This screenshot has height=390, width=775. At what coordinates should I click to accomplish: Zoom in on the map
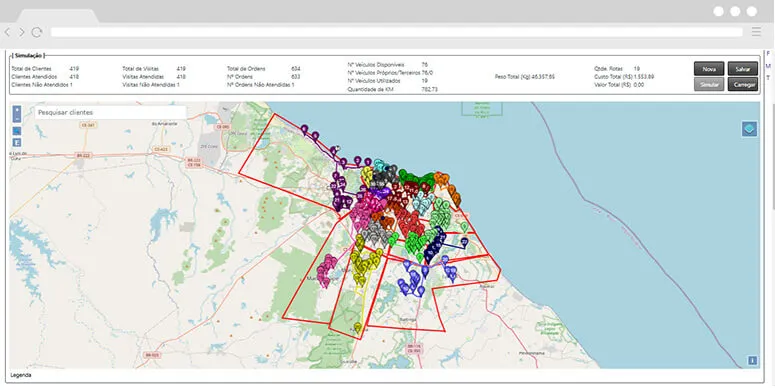[x=17, y=110]
